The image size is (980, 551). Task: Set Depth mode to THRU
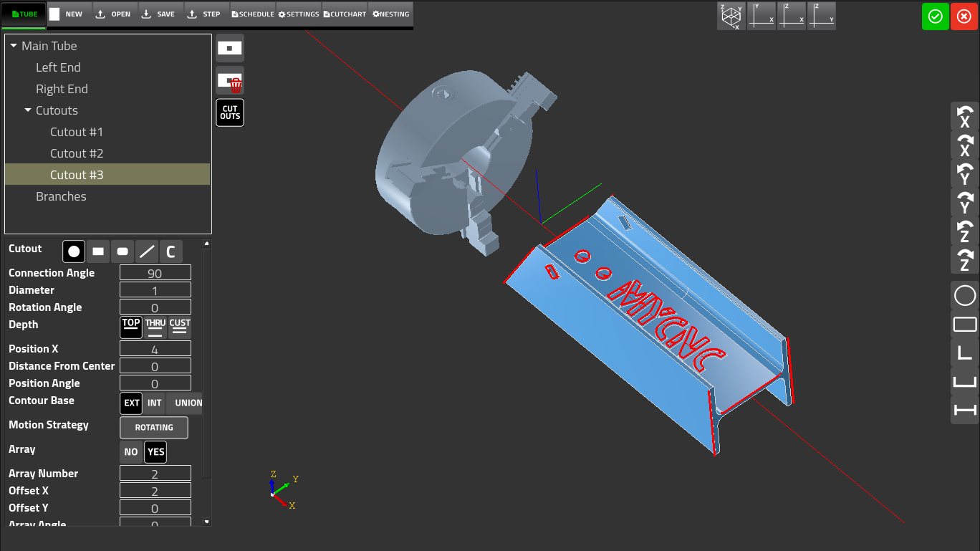pyautogui.click(x=155, y=327)
